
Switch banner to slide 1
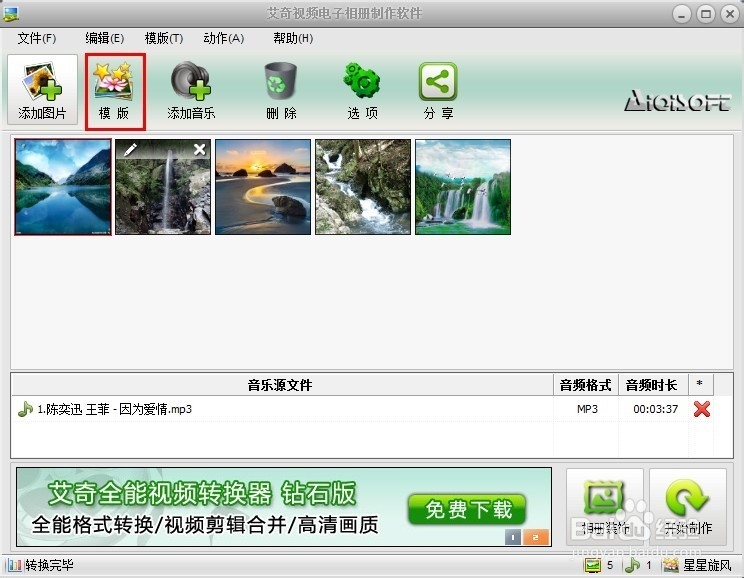512,537
